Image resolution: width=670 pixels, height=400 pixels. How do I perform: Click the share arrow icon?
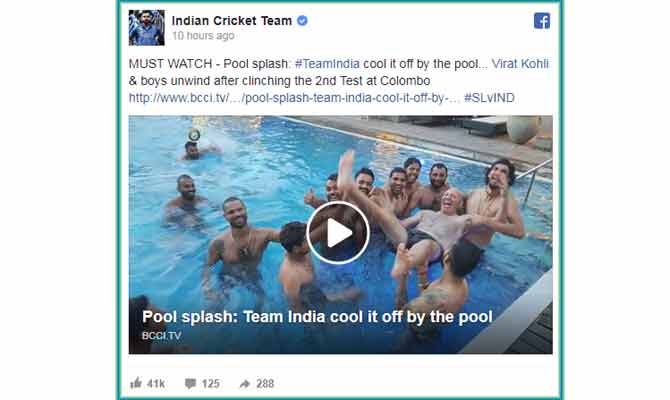[245, 384]
